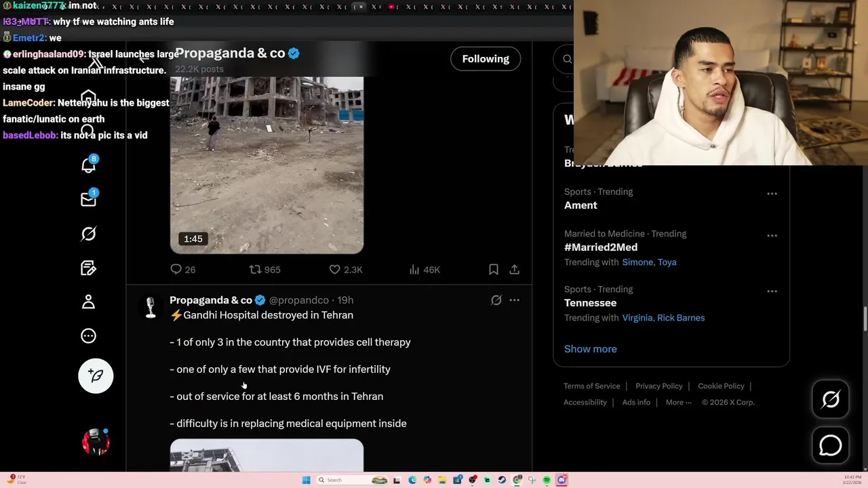Open the image attached to Gandhi Hospital post
Viewport: 868px width, 488px height.
267,455
